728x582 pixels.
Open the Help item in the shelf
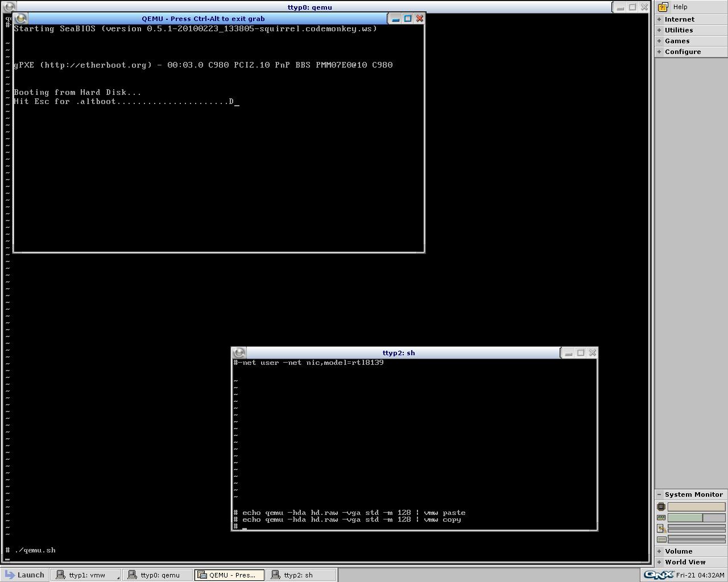click(x=691, y=7)
